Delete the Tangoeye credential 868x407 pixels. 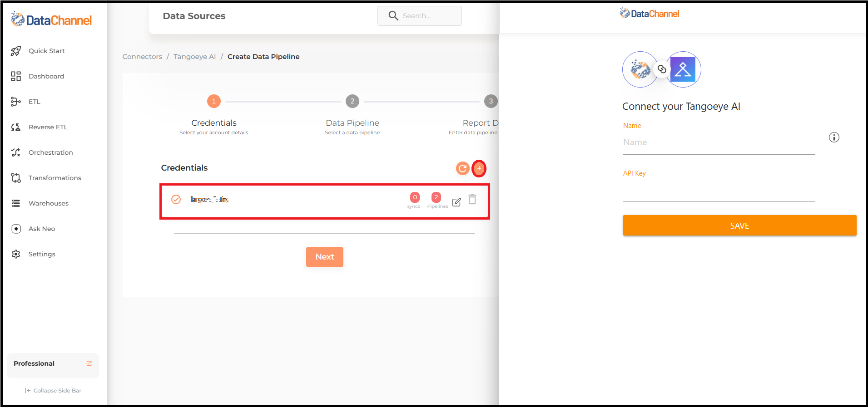tap(472, 199)
